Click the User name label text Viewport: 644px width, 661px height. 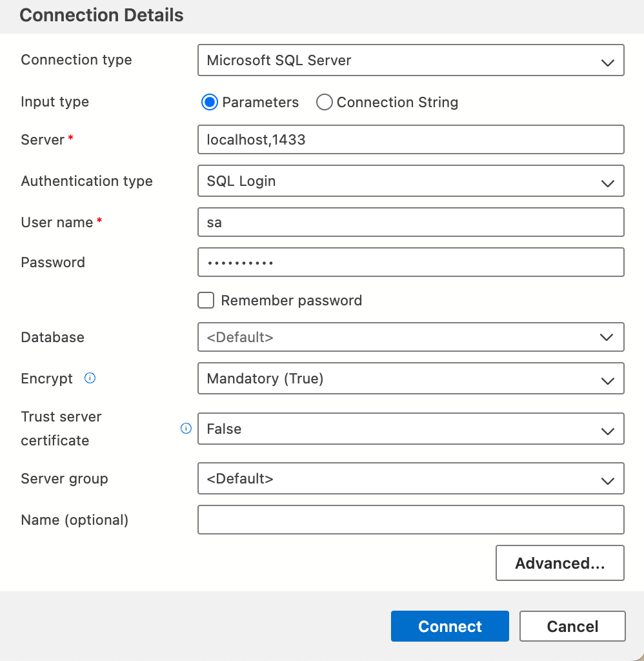[x=57, y=222]
